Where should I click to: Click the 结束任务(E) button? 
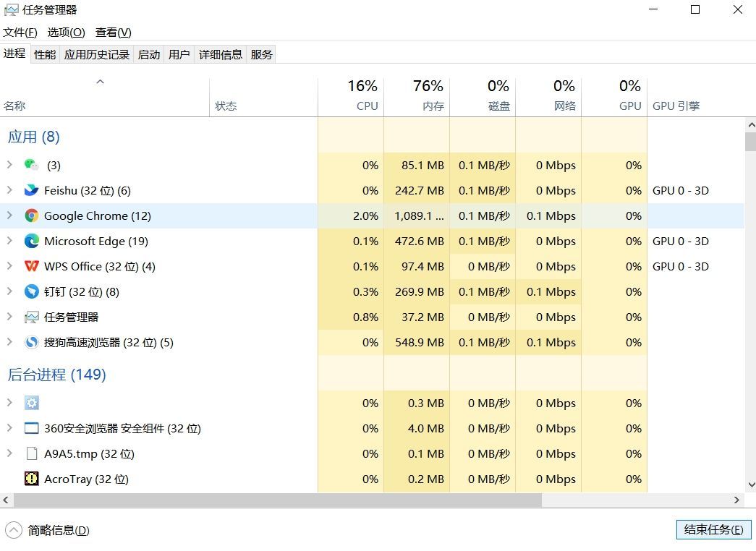tap(713, 530)
